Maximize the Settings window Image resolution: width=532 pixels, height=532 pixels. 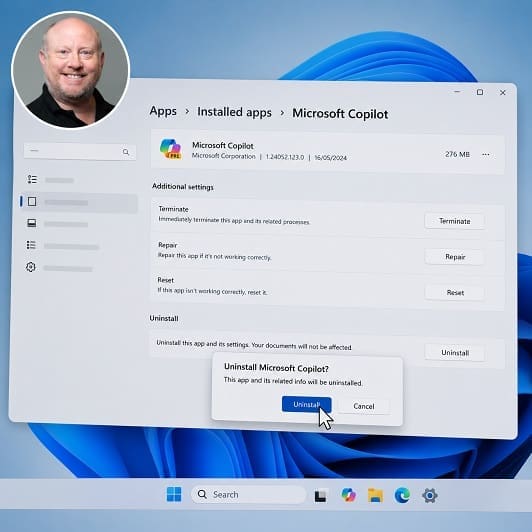[480, 92]
